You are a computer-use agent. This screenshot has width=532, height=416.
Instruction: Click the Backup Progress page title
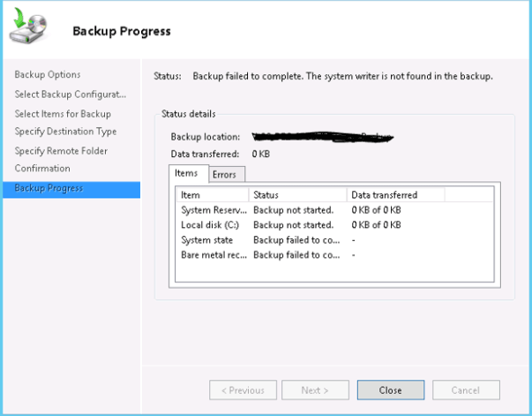coord(122,31)
